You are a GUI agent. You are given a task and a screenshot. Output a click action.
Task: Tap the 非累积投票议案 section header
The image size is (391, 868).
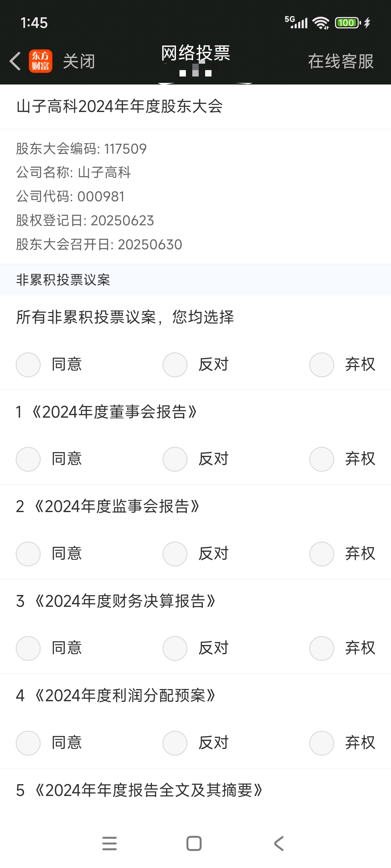(x=63, y=280)
